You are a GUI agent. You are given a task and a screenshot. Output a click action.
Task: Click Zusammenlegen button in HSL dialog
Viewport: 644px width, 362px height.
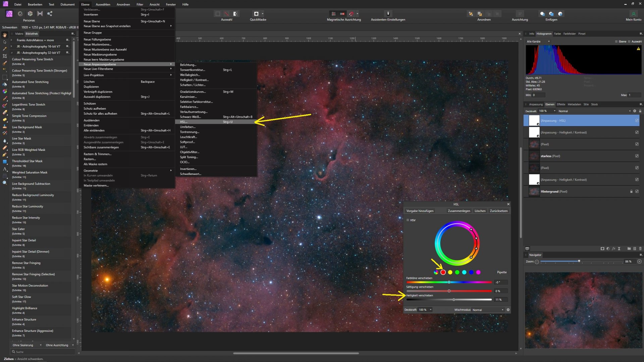(459, 211)
